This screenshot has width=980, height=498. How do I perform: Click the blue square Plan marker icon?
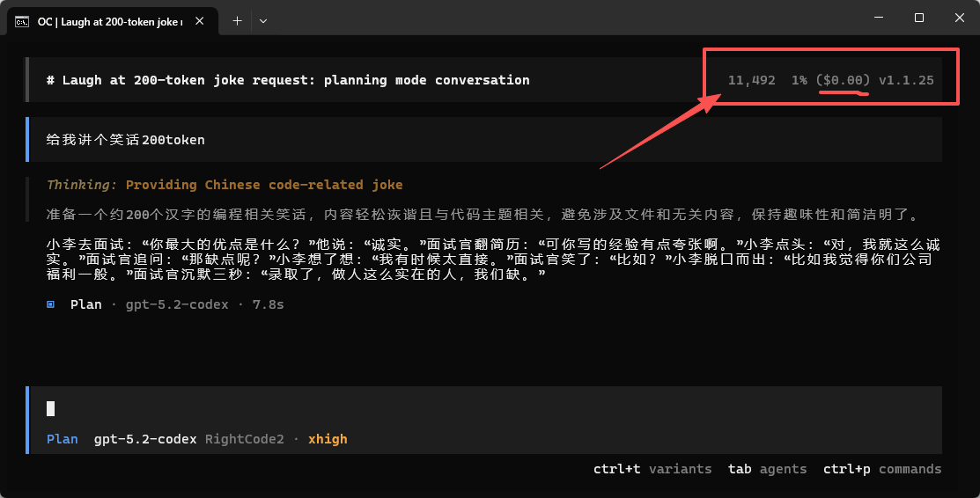50,304
